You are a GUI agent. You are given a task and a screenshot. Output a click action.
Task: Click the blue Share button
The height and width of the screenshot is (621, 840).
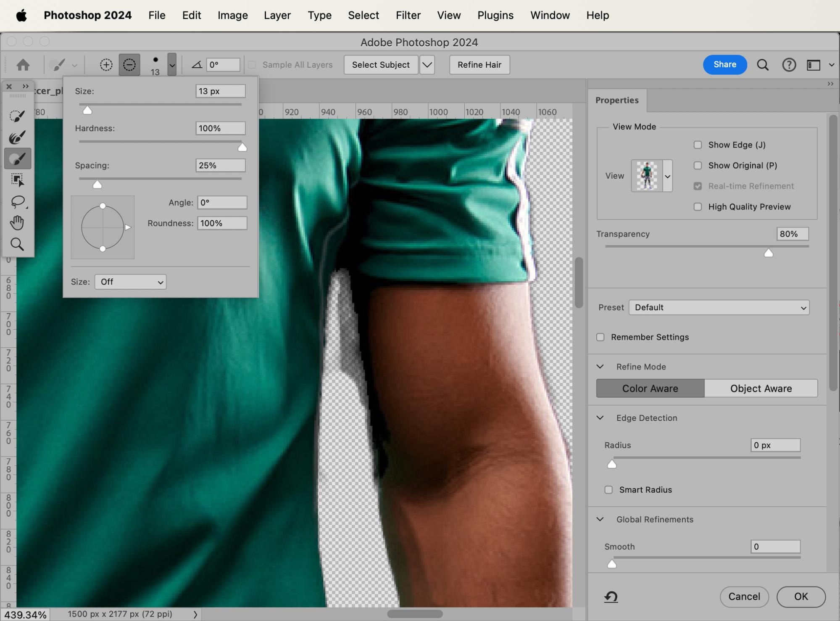[725, 64]
